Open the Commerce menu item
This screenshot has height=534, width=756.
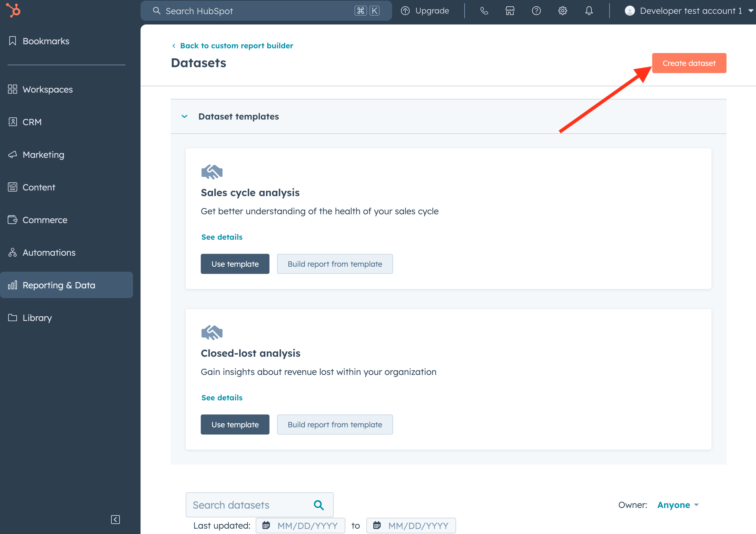coord(67,220)
